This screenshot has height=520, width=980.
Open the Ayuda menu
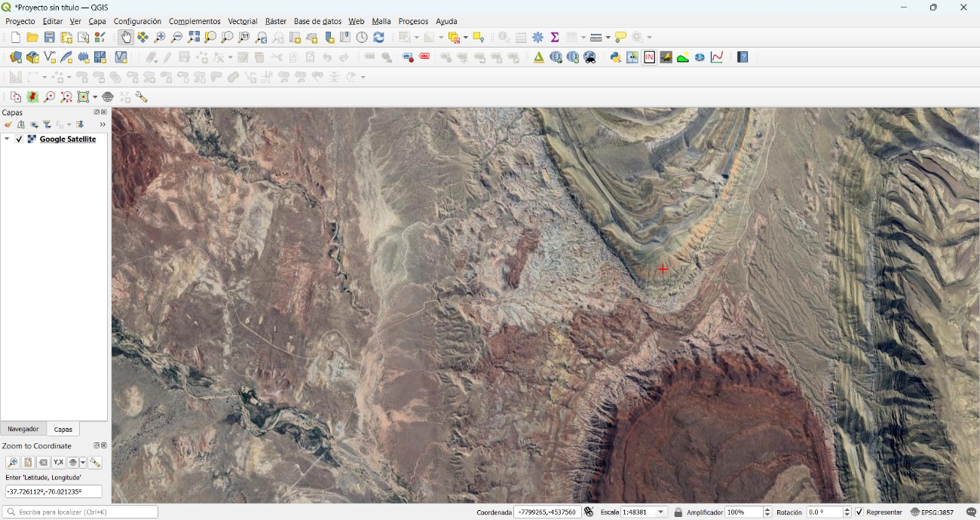pos(446,21)
